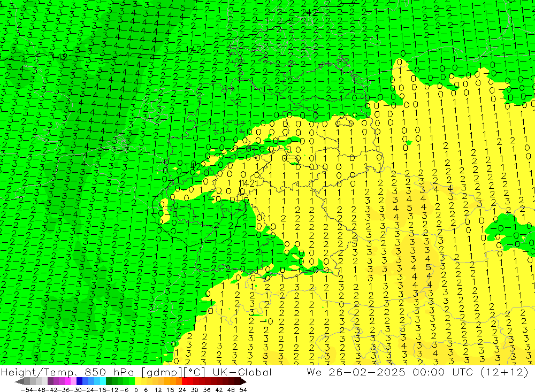Pick the bright red legend swatch above 24
This screenshot has height=392, width=535.
coord(185,381)
